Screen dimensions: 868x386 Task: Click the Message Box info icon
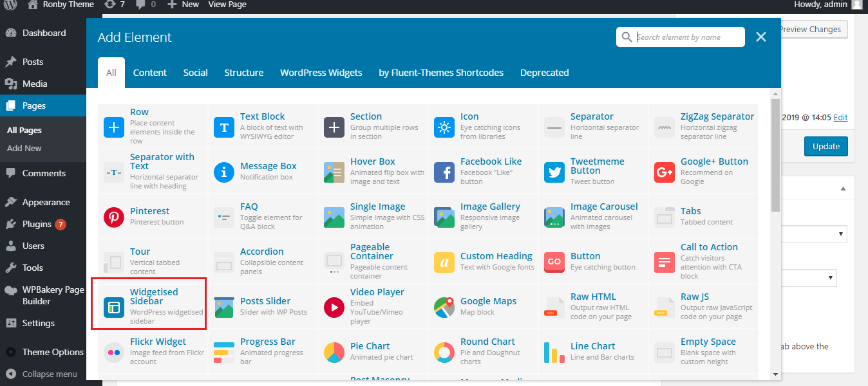click(224, 172)
